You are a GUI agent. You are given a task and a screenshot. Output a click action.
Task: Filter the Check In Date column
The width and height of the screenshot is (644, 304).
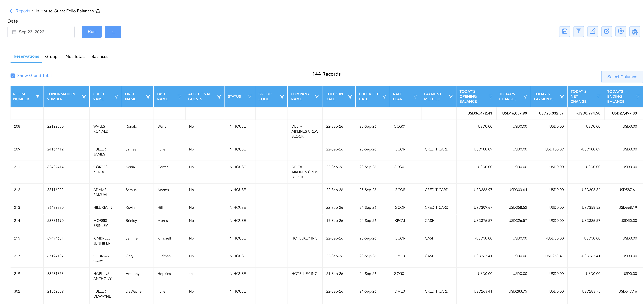350,97
